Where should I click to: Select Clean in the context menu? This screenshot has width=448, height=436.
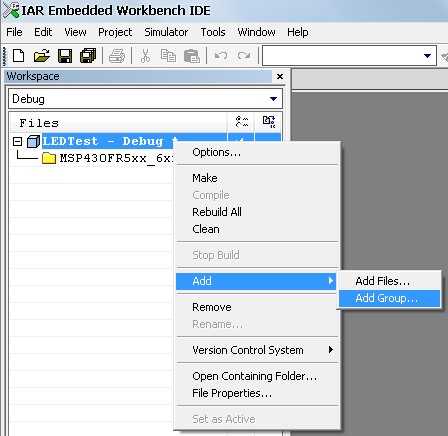coord(257,229)
